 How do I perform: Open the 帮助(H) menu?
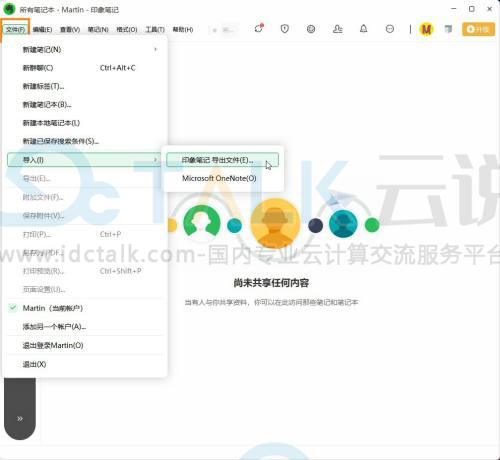click(x=183, y=30)
